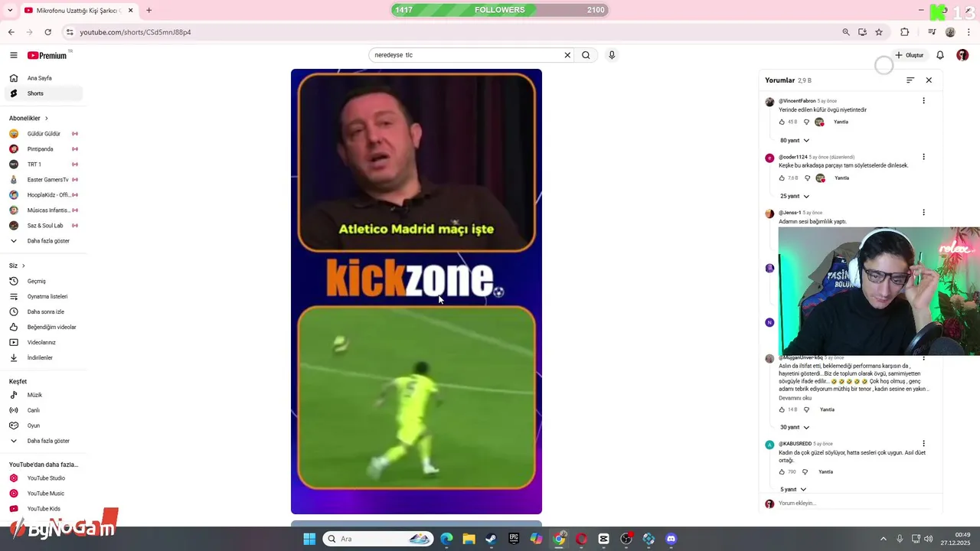This screenshot has height=551, width=980.
Task: Like MujganUnver's comment with 14 B likes
Action: point(782,409)
